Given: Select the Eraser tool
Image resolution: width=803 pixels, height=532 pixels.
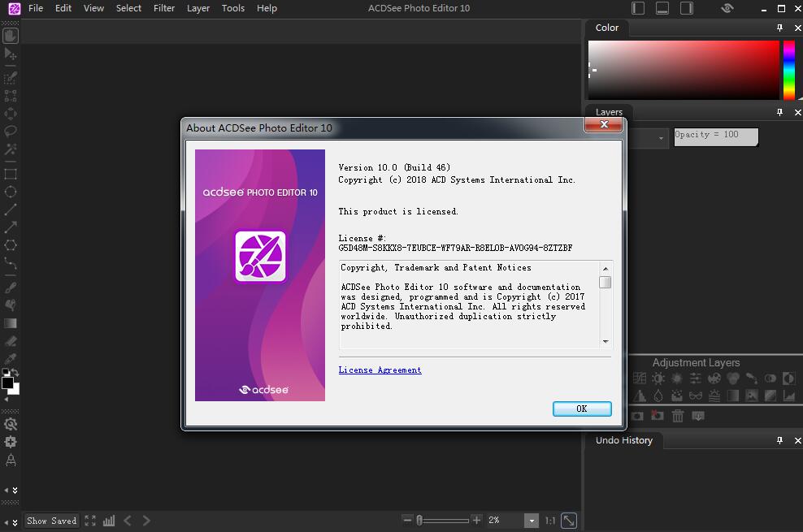Looking at the screenshot, I should [11, 341].
